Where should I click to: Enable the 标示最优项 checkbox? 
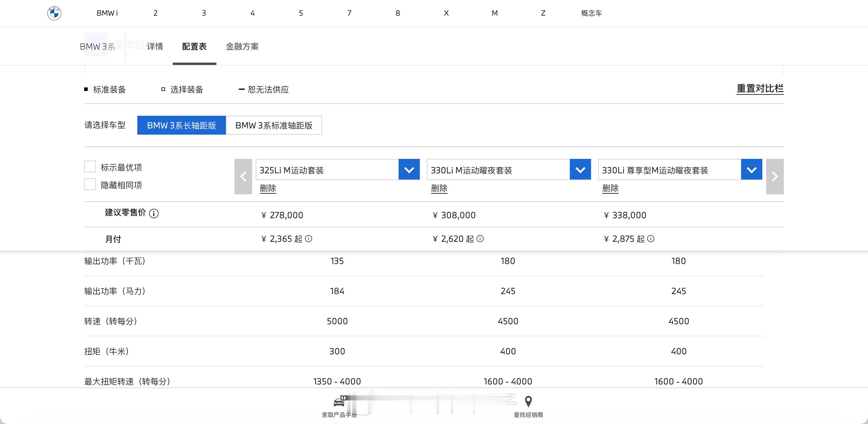(90, 167)
